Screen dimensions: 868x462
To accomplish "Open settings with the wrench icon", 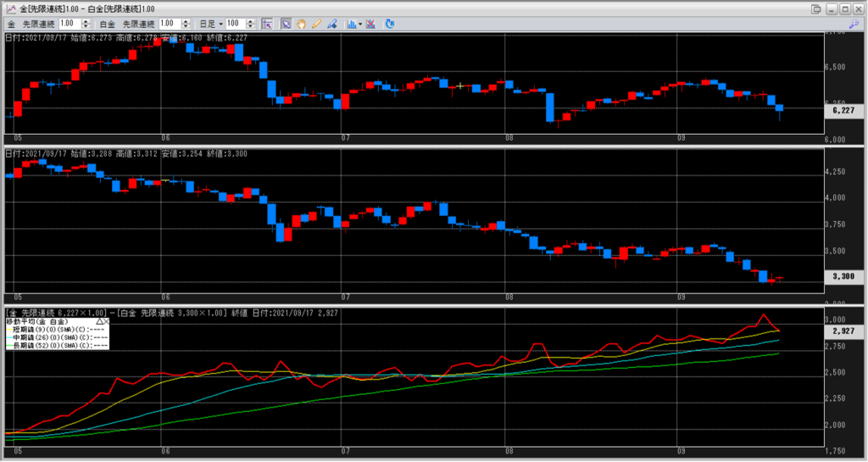I will pyautogui.click(x=853, y=23).
